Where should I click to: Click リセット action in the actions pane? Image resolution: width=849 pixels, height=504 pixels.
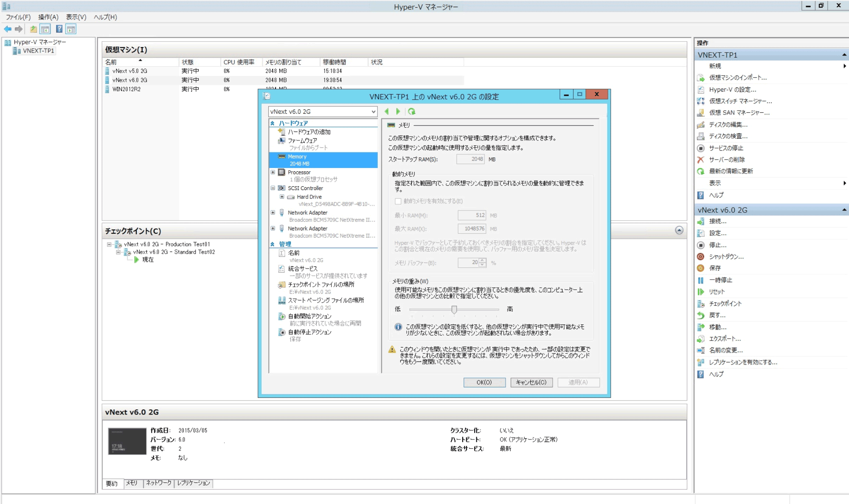point(717,292)
